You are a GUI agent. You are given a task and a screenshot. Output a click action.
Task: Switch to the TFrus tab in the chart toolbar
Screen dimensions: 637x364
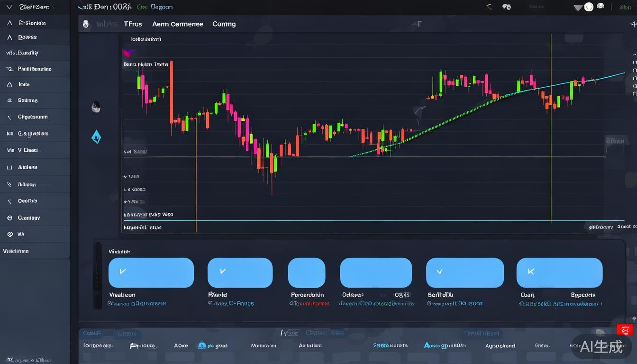click(133, 24)
